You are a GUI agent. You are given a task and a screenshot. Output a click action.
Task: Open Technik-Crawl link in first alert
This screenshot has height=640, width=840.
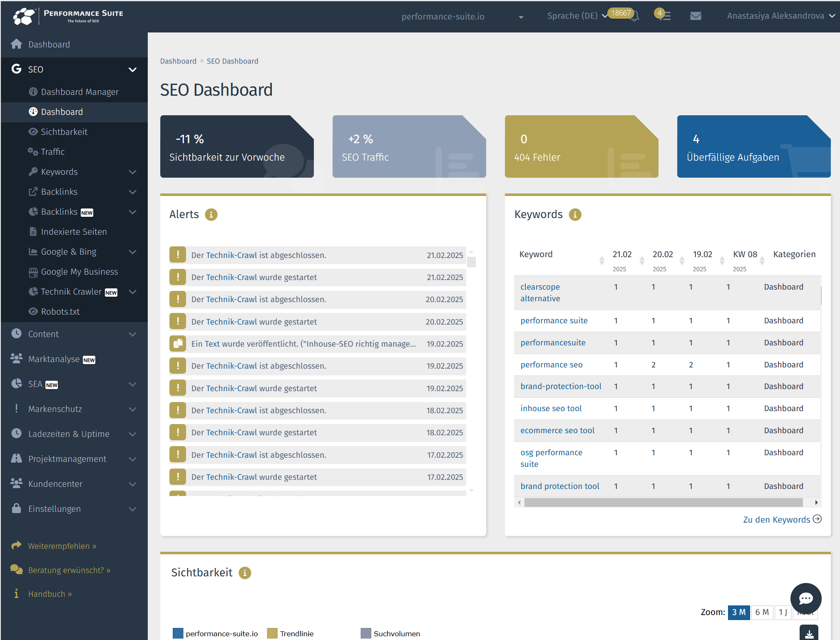pyautogui.click(x=231, y=255)
